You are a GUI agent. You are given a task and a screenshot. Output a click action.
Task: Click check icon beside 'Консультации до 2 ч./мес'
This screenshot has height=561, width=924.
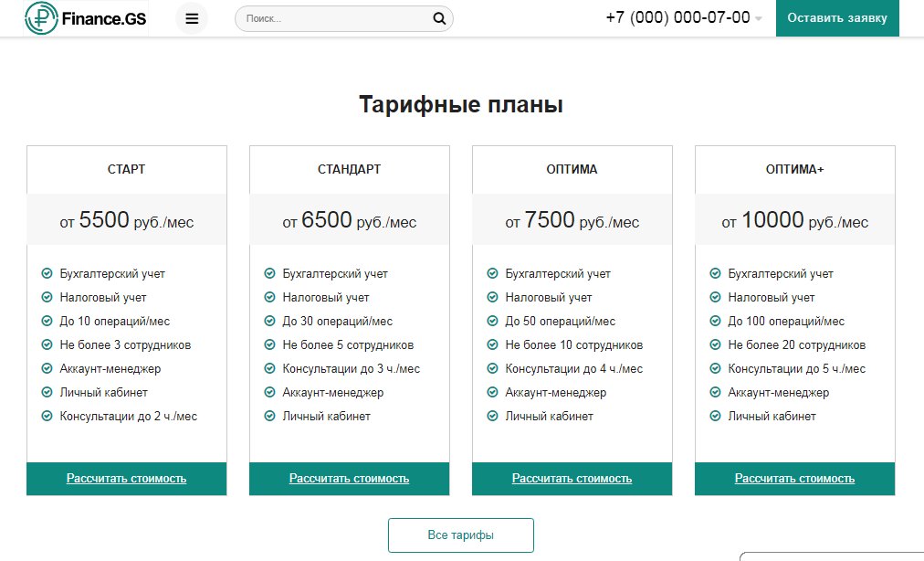(47, 417)
